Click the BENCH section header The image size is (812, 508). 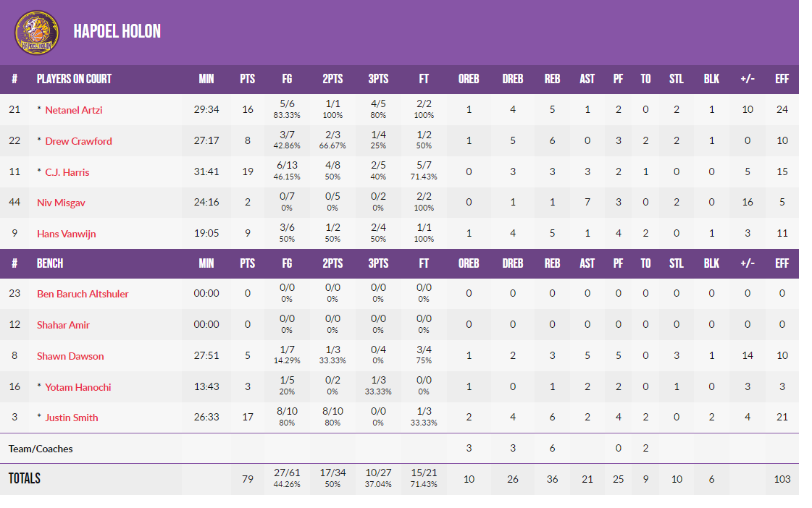tap(50, 263)
